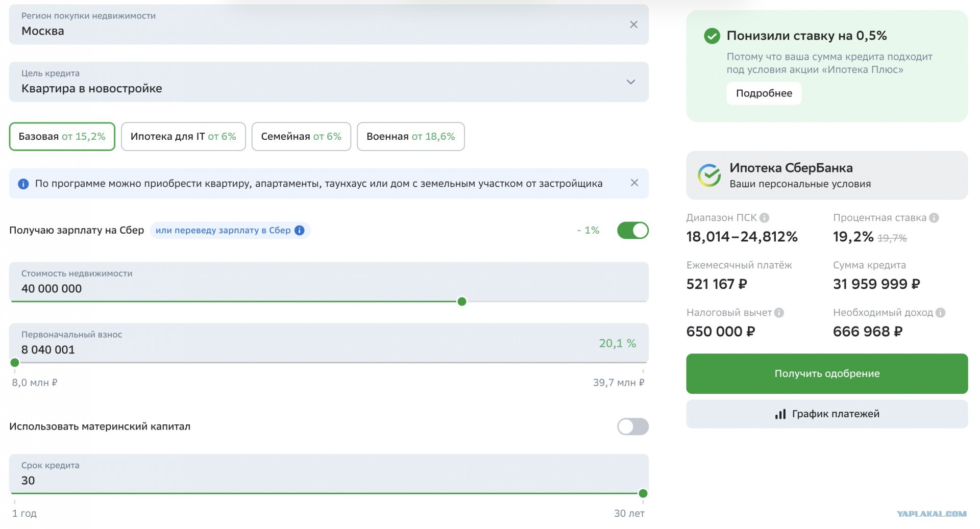Disable the 'Получаю зарплату на Сбер' switch
This screenshot has height=529, width=980.
pos(632,231)
